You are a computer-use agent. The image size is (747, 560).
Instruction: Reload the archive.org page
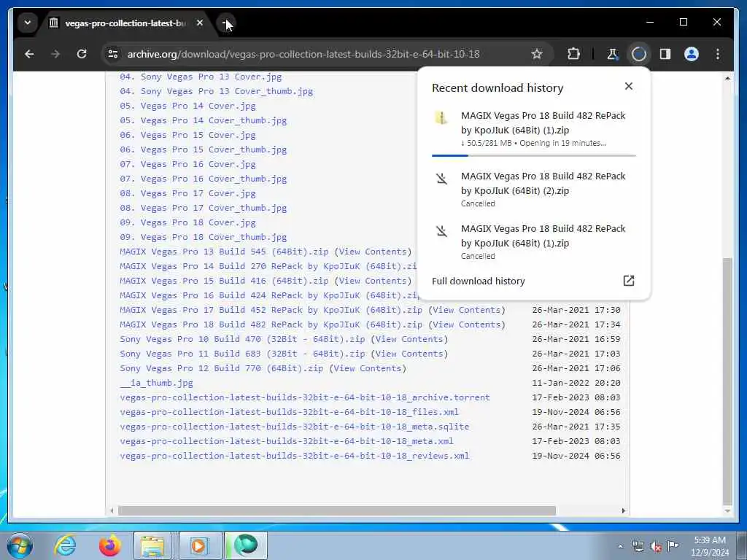[x=82, y=54]
